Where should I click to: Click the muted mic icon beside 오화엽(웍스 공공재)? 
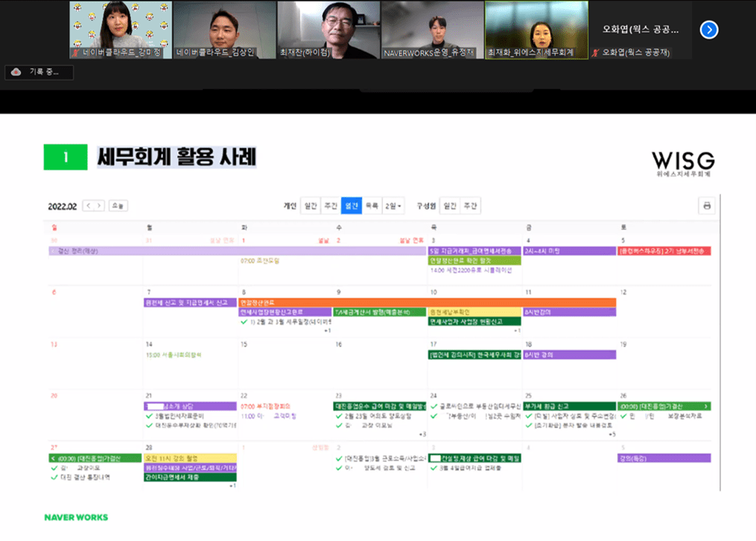pos(595,52)
